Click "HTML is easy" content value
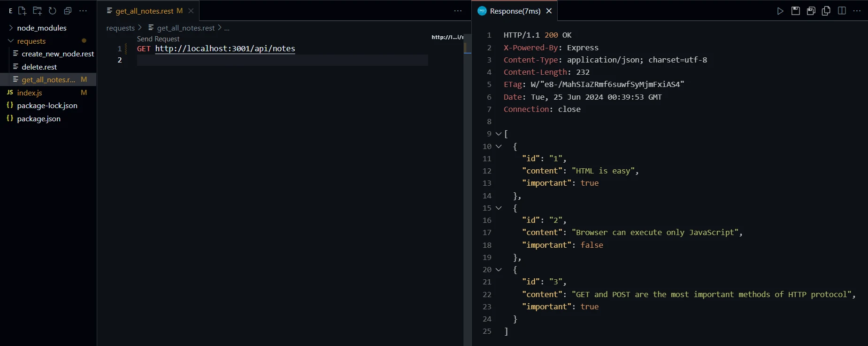Viewport: 868px width, 346px height. [603, 171]
